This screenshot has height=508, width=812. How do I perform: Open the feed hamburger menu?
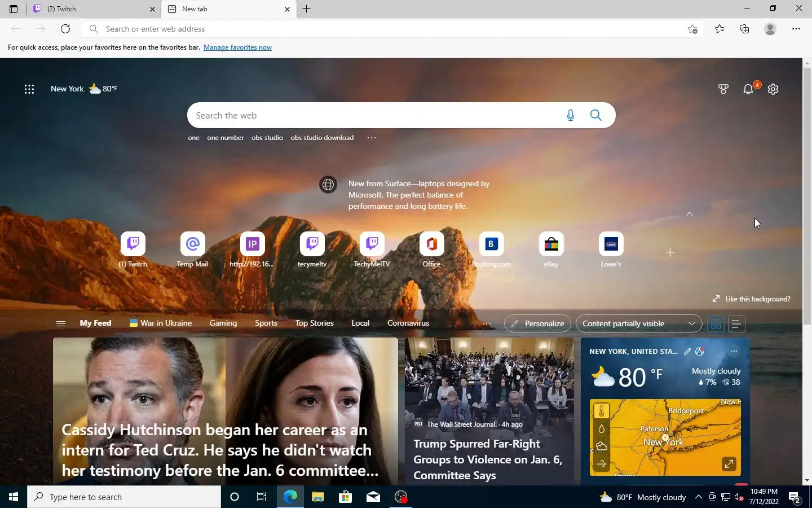[61, 323]
